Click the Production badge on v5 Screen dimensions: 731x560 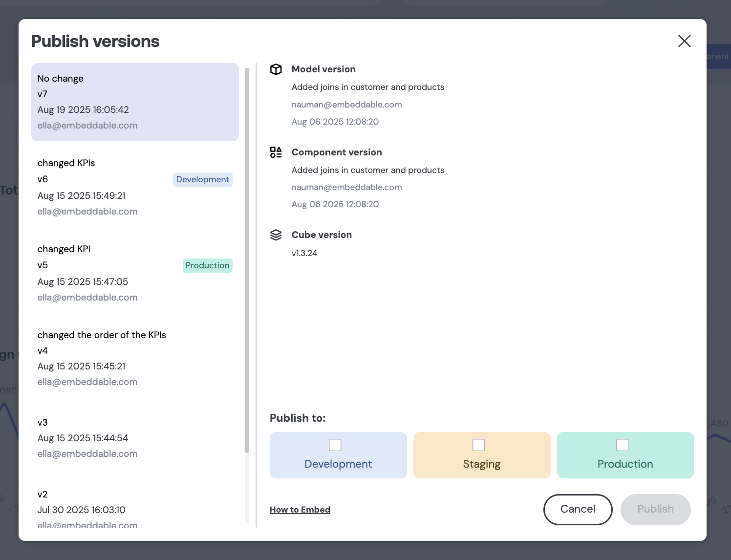[207, 265]
